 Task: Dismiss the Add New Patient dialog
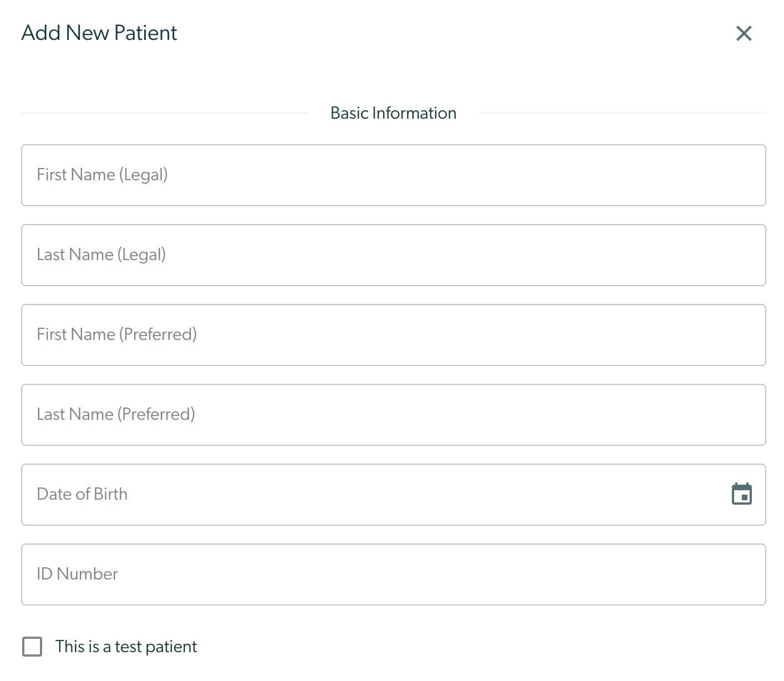point(744,33)
